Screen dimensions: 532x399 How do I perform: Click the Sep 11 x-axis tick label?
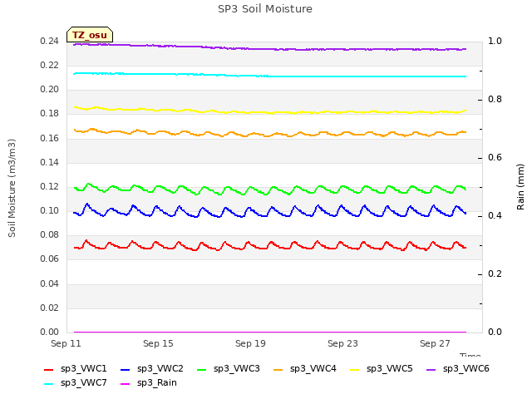[66, 343]
